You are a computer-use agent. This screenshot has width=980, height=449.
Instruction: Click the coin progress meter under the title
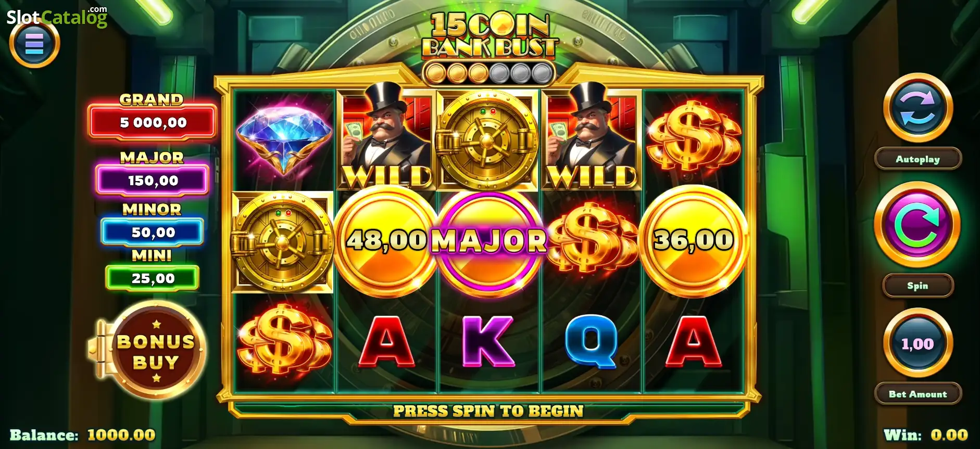point(488,73)
